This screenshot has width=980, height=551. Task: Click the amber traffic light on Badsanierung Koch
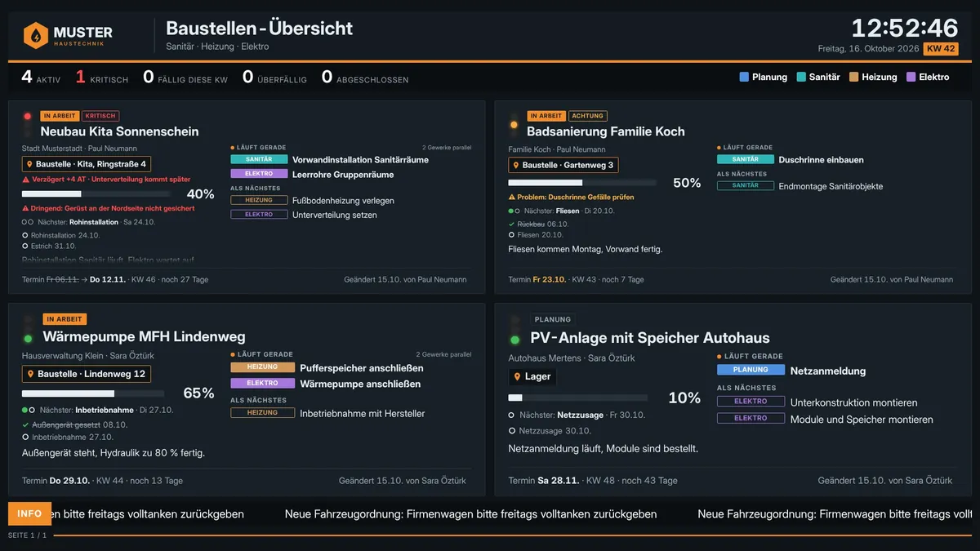pyautogui.click(x=514, y=125)
